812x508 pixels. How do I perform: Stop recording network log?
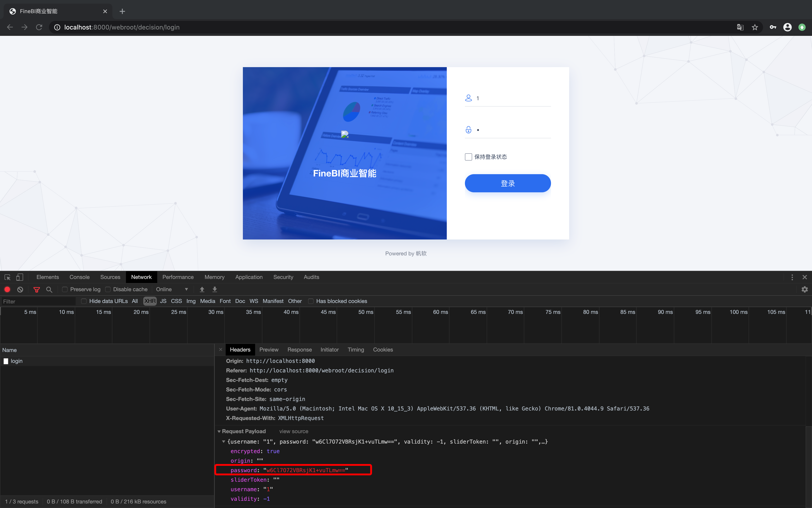click(x=7, y=289)
